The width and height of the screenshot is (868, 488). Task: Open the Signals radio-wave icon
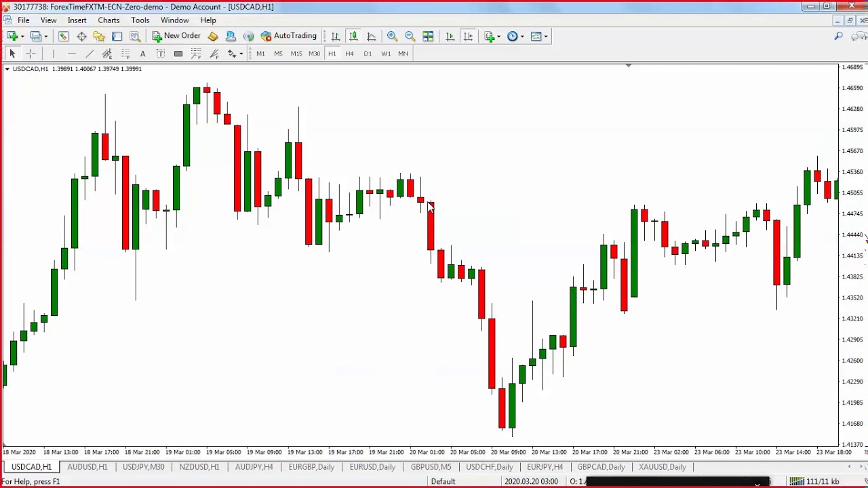248,36
